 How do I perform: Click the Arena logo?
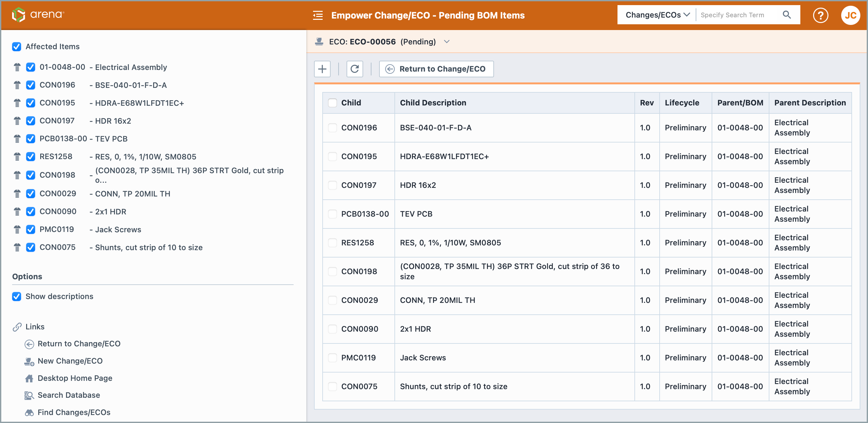[x=38, y=14]
